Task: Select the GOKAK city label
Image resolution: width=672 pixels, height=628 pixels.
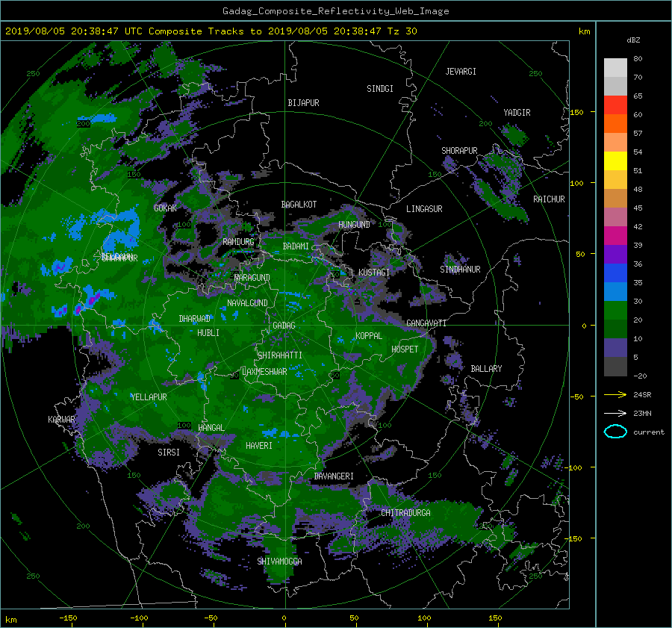Action: click(165, 208)
